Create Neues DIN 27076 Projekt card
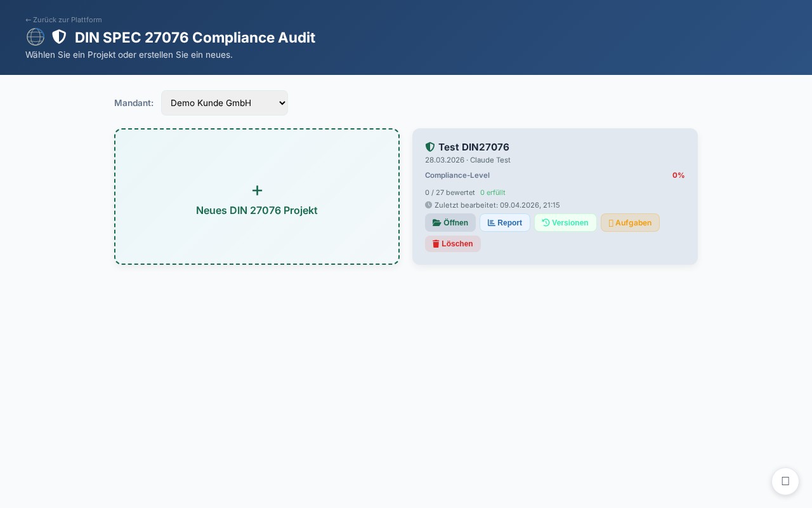 click(257, 197)
